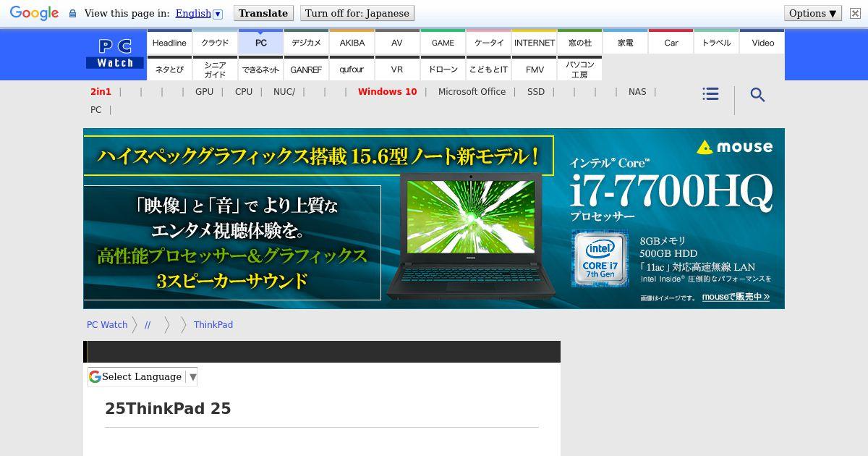Open the qufour tab
The width and height of the screenshot is (868, 456).
point(352,69)
